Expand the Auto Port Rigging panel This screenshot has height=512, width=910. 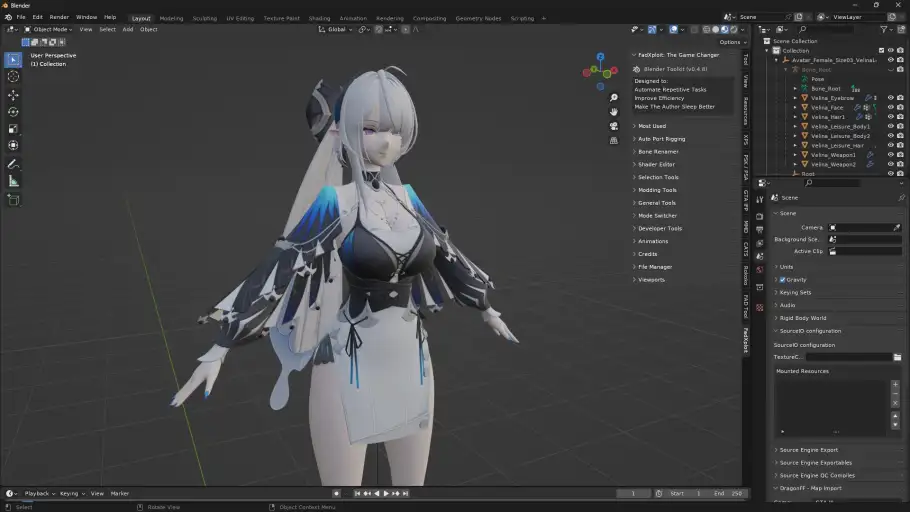click(x=662, y=139)
